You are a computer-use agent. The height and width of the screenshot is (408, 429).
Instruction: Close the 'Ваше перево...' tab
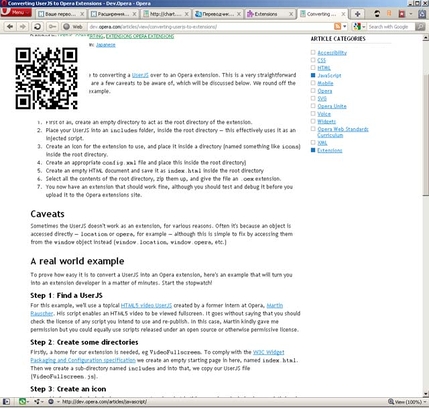[x=82, y=14]
